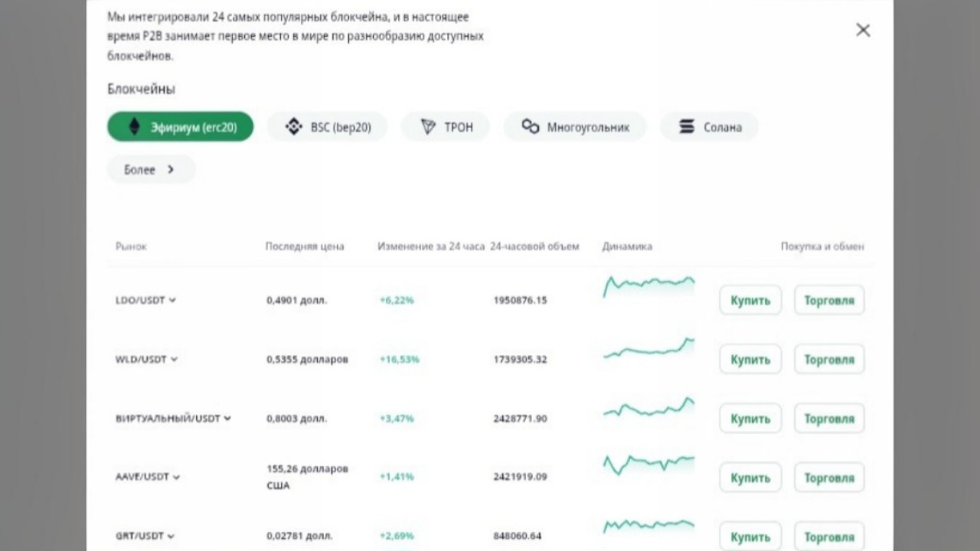Click Купить in the ВИРТУАЛЬНЫЙ/USDT row

pyautogui.click(x=750, y=419)
